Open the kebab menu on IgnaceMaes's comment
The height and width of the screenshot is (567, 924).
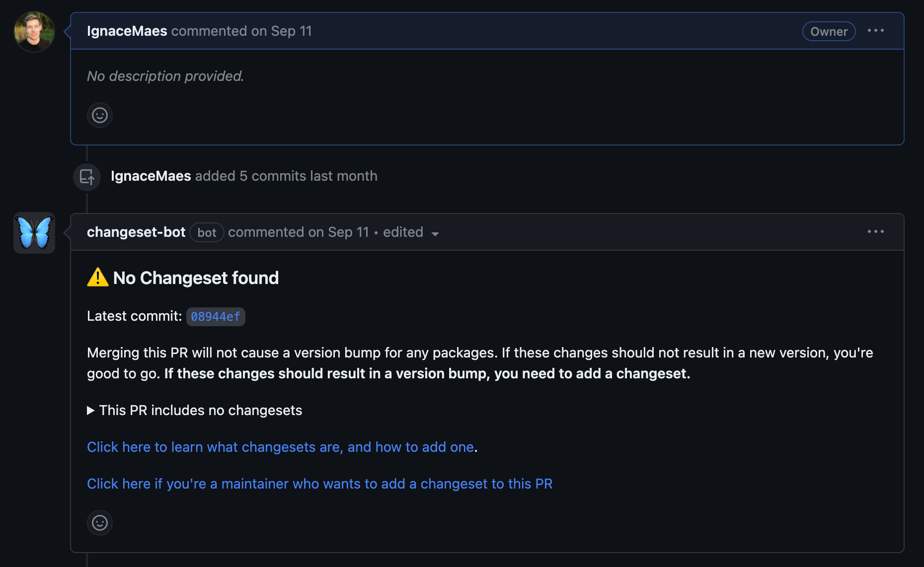tap(876, 31)
